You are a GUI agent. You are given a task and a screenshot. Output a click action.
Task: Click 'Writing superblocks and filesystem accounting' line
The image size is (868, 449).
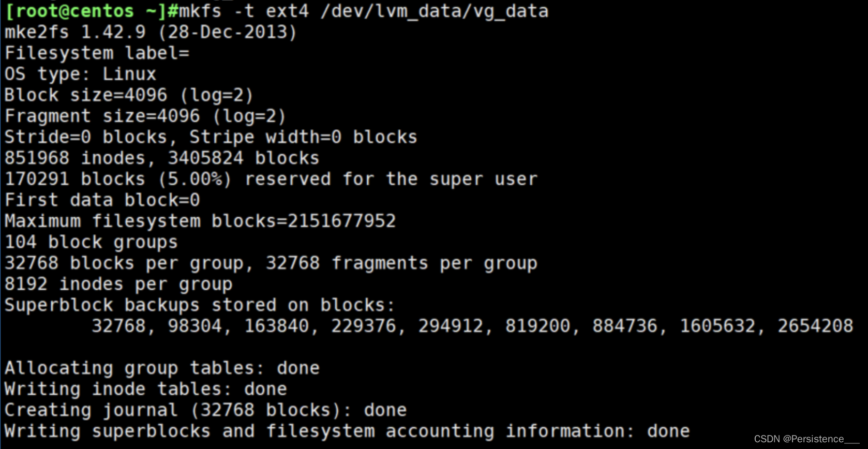click(347, 431)
